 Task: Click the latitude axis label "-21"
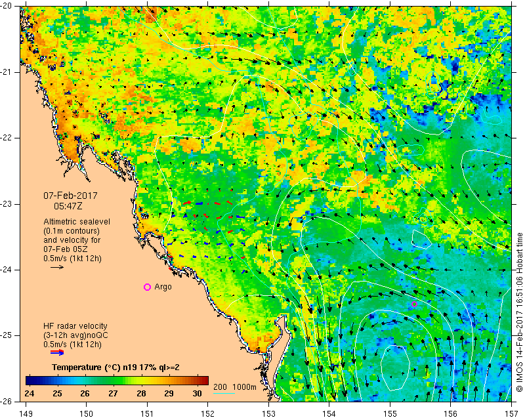[x=6, y=72]
